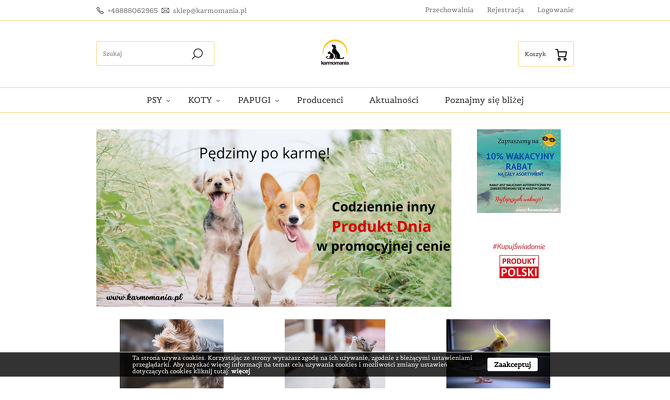
Task: Click the envelope email icon
Action: (x=165, y=10)
